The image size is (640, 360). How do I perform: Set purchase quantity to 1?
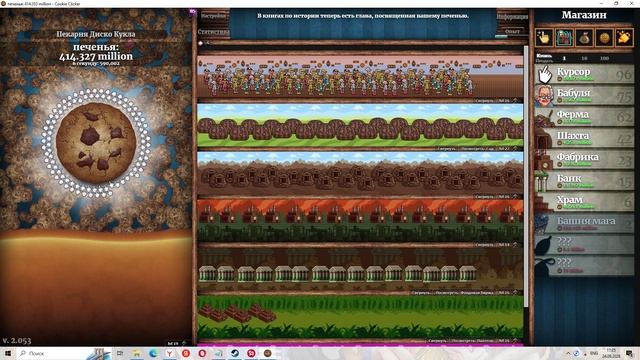pyautogui.click(x=564, y=58)
